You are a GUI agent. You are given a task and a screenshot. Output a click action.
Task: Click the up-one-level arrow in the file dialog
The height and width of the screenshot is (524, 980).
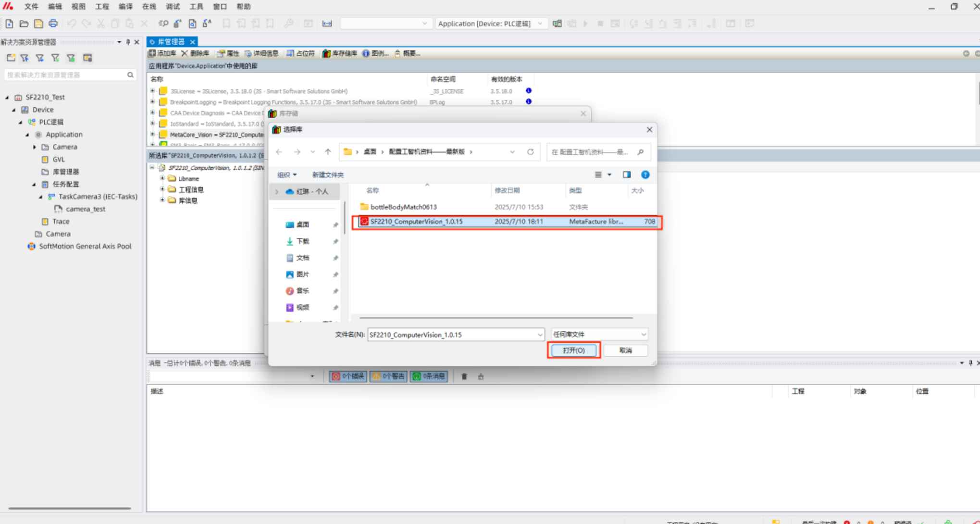coord(328,152)
